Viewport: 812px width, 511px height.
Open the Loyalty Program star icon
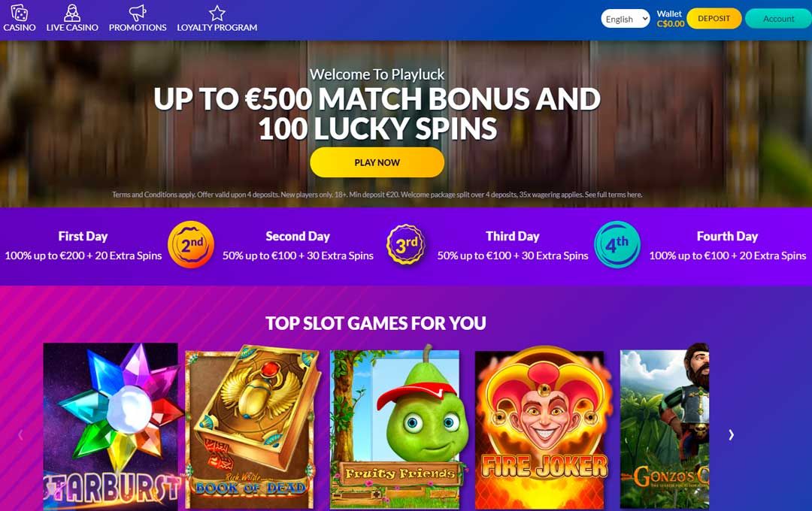coord(217,13)
